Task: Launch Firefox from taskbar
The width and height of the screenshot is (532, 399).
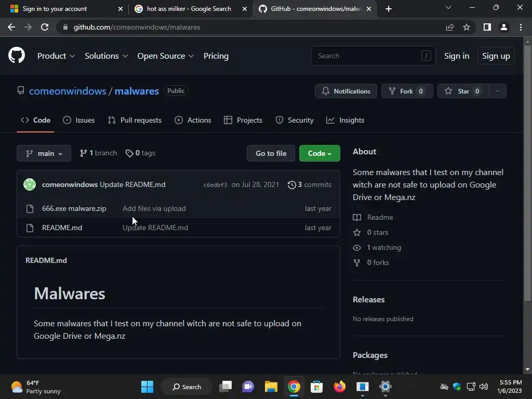Action: coord(339,387)
